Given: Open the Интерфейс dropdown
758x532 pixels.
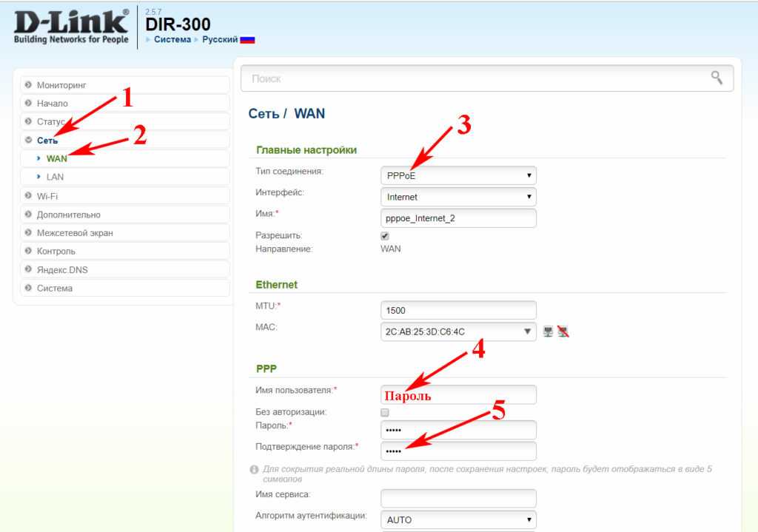Looking at the screenshot, I should [x=458, y=197].
